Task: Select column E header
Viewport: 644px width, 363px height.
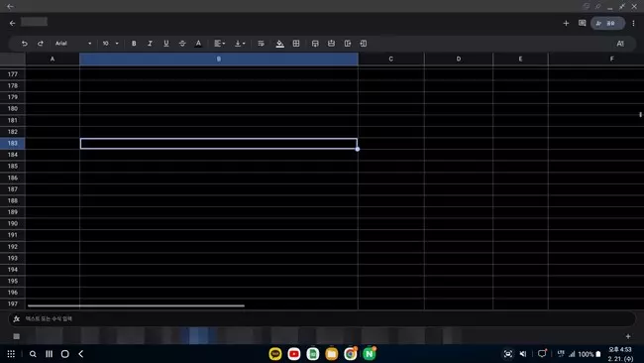Action: pos(520,59)
